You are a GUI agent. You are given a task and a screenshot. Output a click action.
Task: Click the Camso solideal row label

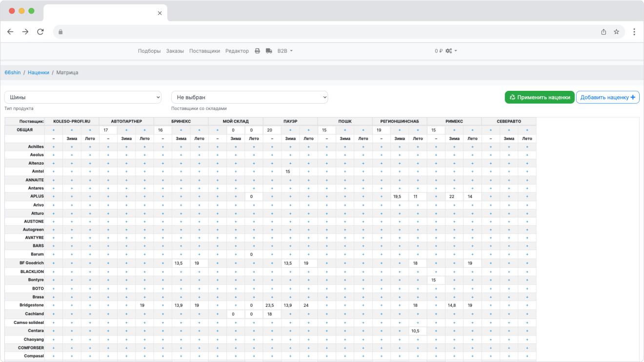point(29,322)
